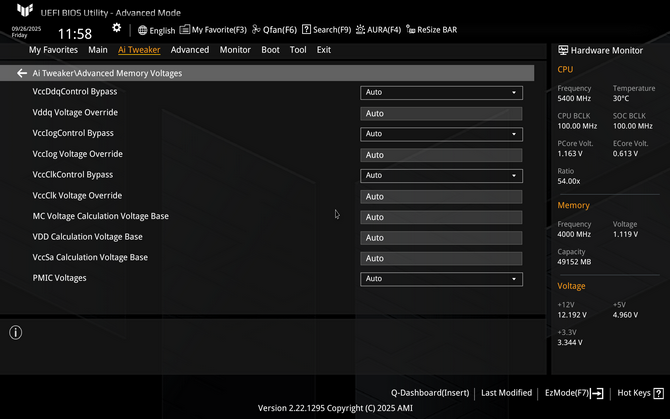Screen dimensions: 670x419
Task: Open VccDdqControl Bypass dropdown
Action: [x=441, y=93]
